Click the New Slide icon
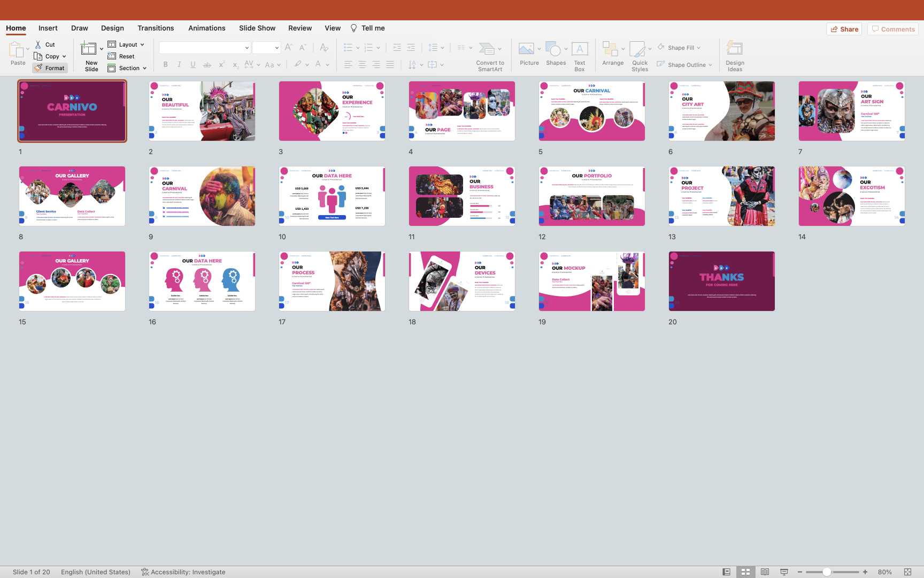 [88, 49]
